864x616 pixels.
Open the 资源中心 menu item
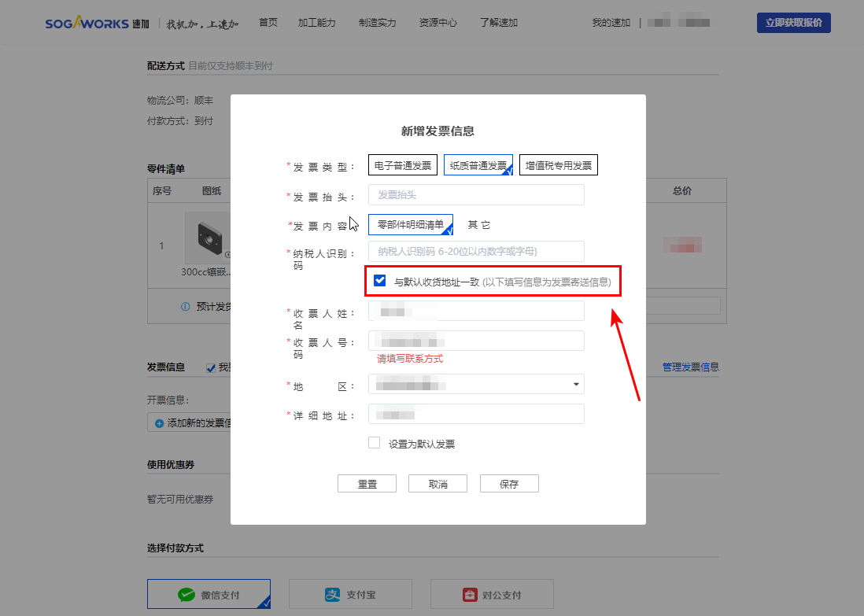pyautogui.click(x=438, y=23)
